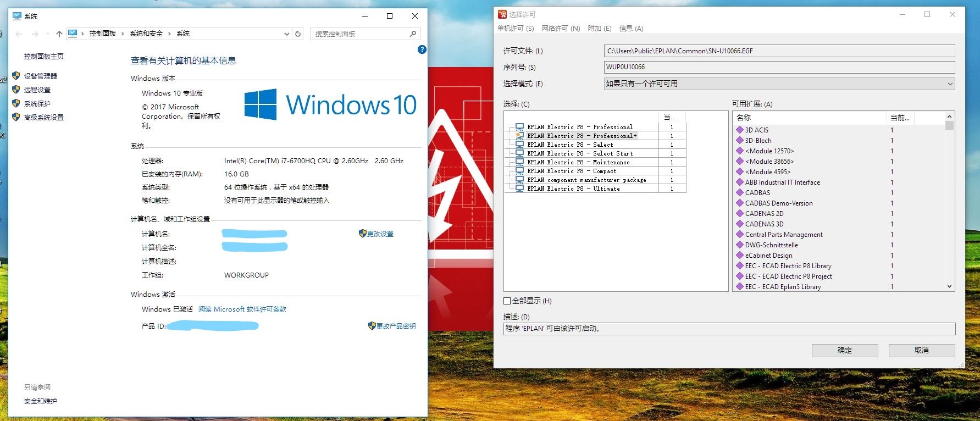Click the search magnifier icon in control panel
This screenshot has width=980, height=421.
coord(413,34)
